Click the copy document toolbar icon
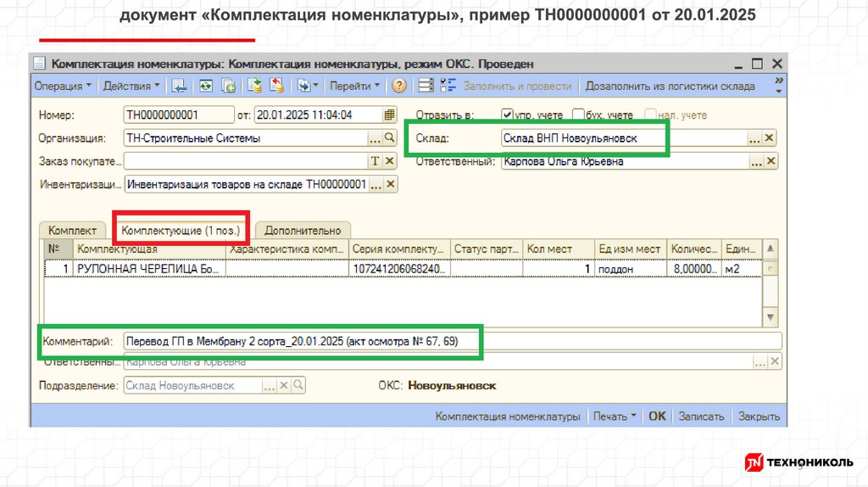The image size is (868, 487). pos(228,86)
